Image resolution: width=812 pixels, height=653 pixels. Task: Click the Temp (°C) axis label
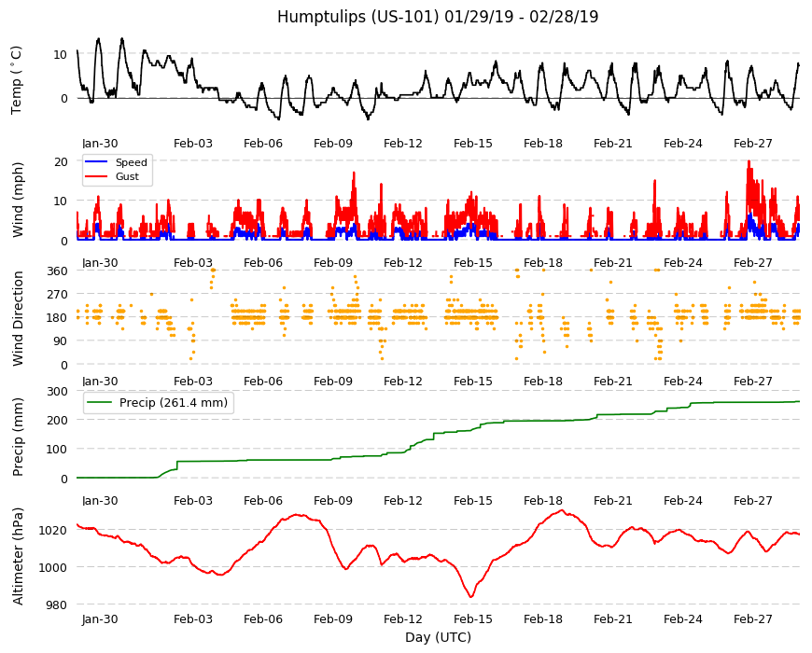(17, 79)
